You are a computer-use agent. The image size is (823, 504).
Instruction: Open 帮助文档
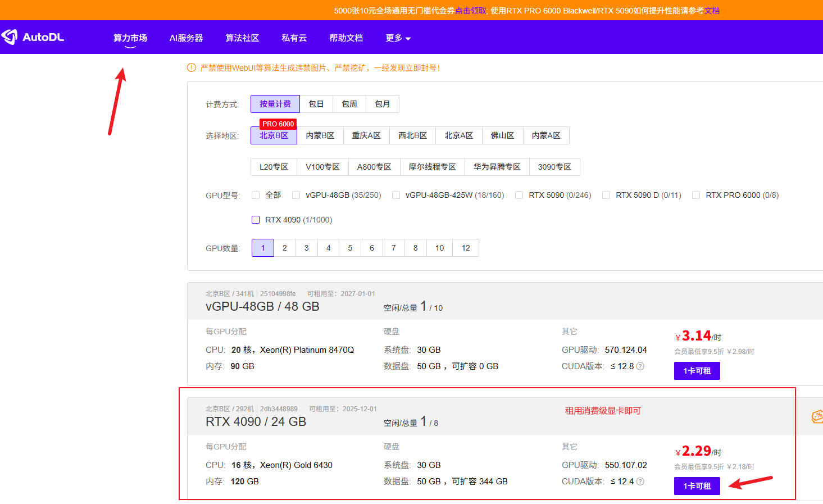(x=346, y=38)
